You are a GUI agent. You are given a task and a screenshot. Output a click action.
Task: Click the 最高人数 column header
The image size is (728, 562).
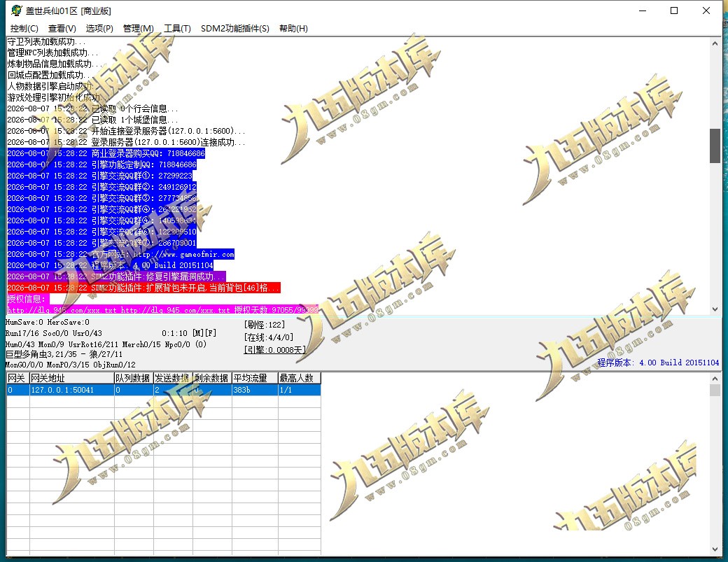(x=300, y=378)
